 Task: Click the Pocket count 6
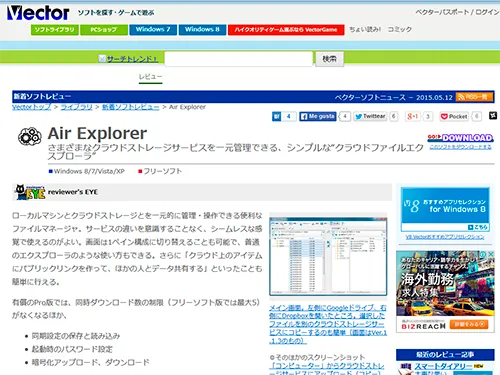(x=477, y=116)
